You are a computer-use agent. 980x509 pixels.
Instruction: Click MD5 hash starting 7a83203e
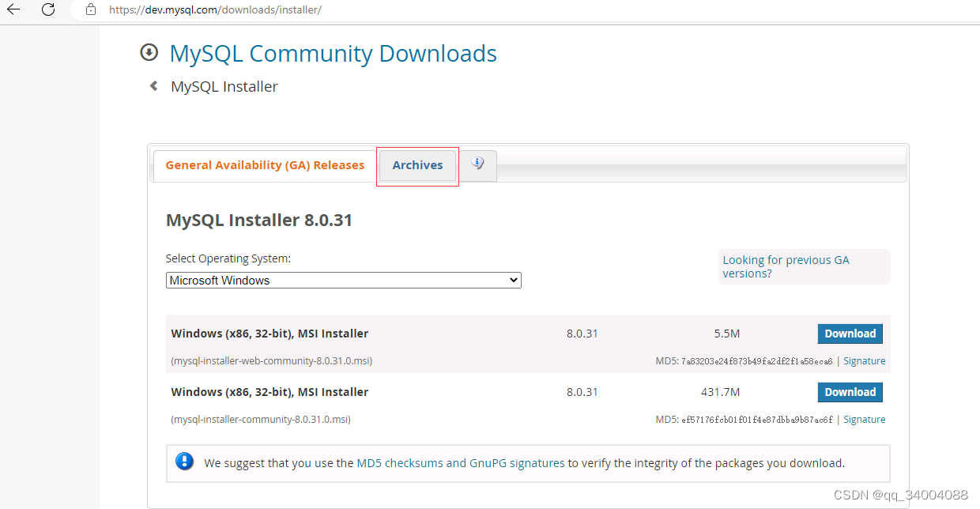756,361
